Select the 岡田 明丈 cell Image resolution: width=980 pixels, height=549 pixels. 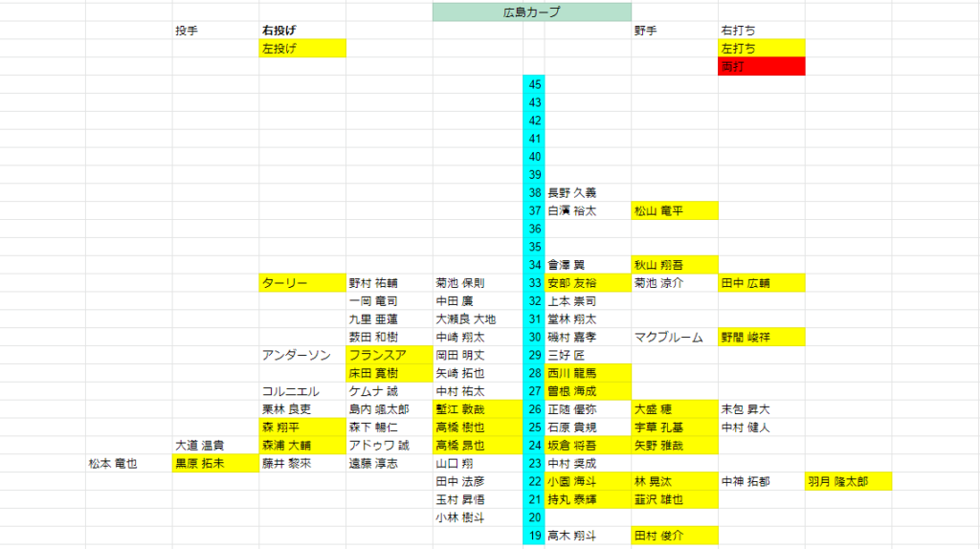click(478, 356)
